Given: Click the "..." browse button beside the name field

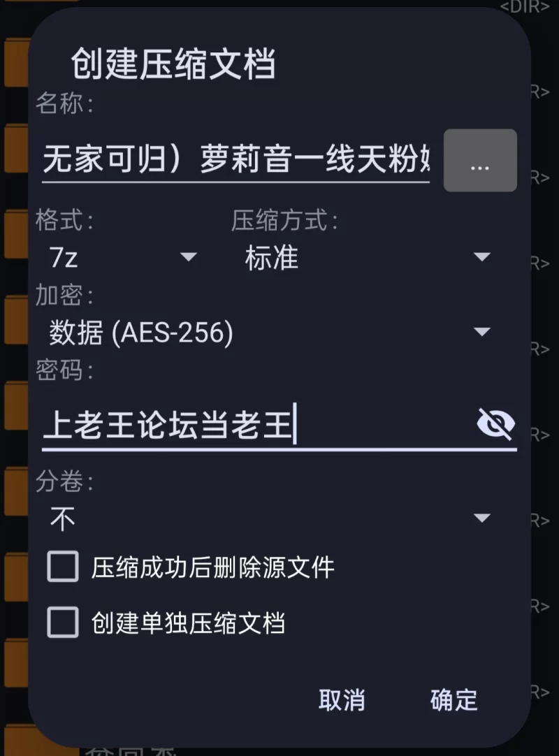Looking at the screenshot, I should [480, 161].
